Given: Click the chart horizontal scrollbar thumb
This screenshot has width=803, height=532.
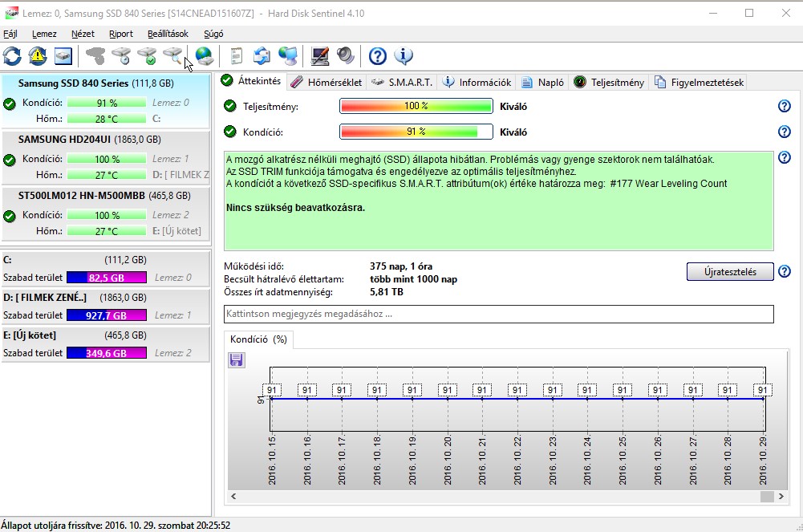Looking at the screenshot, I should click(x=767, y=496).
